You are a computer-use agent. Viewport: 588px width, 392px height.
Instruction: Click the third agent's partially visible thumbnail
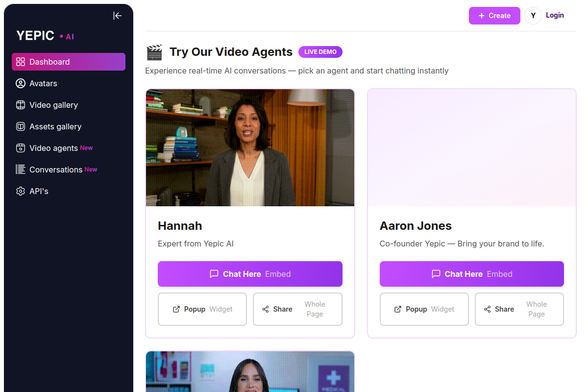(x=250, y=371)
